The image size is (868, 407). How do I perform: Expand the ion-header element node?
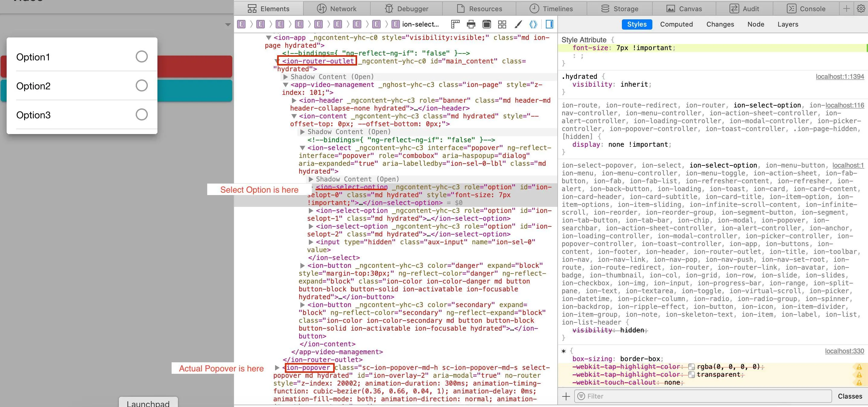tap(294, 101)
